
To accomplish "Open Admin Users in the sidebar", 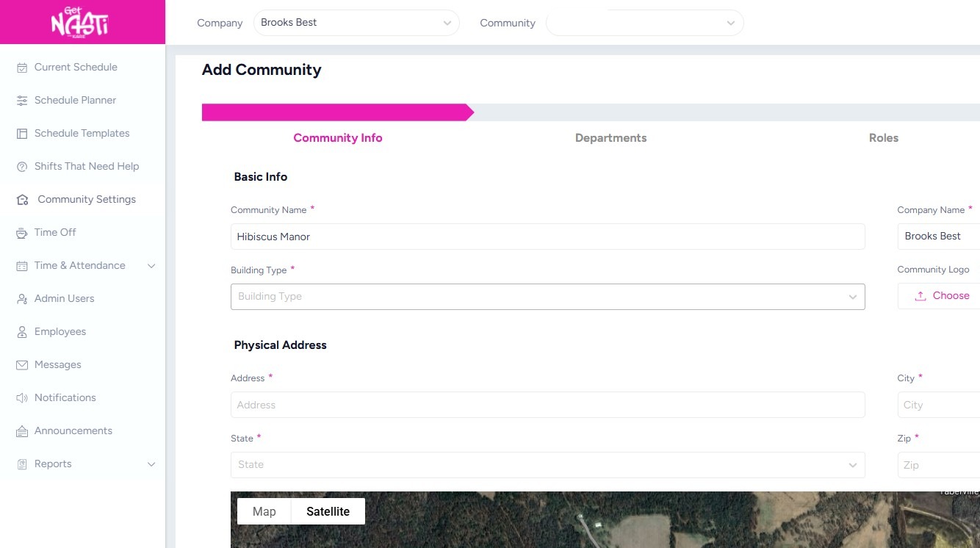I will [x=65, y=298].
